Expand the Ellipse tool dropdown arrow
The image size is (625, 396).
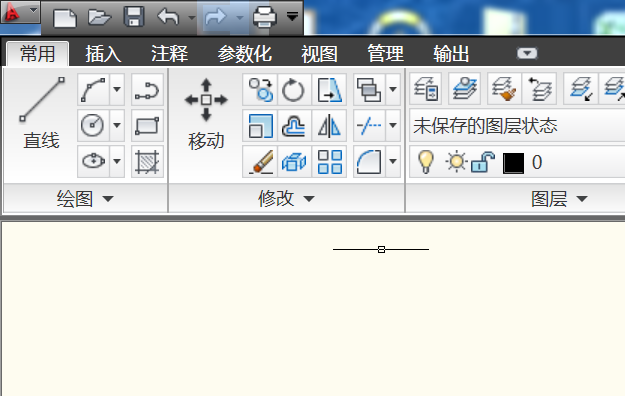click(x=117, y=161)
